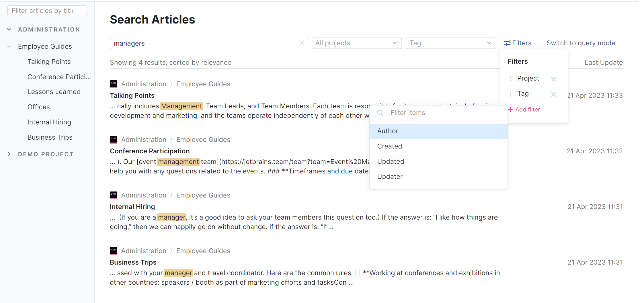Viewport: 644px width, 303px height.
Task: Click the Project filter drag handle
Action: click(x=511, y=79)
